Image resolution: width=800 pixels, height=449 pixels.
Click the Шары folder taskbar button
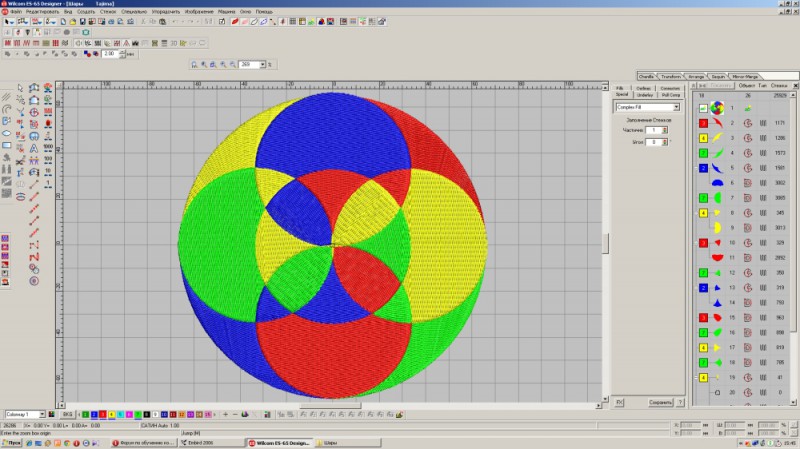click(348, 443)
